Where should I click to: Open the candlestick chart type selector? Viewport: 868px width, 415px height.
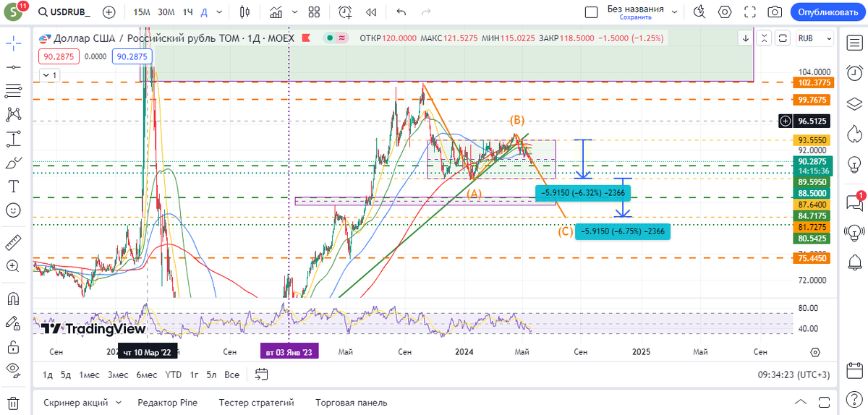click(244, 12)
